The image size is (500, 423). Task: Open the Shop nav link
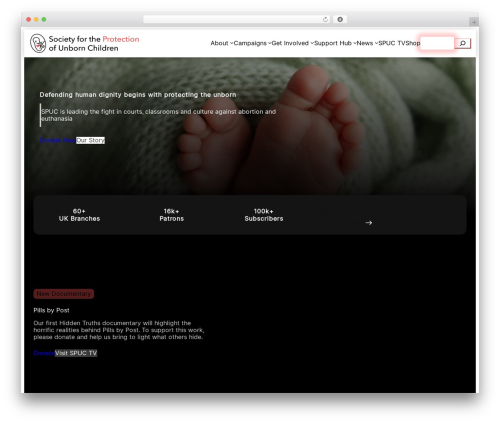click(413, 43)
